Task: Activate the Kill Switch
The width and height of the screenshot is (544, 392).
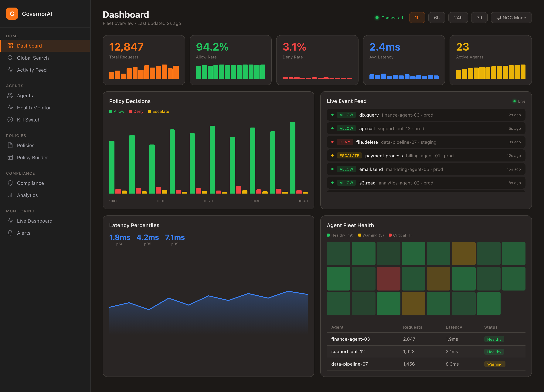Action: [x=29, y=120]
